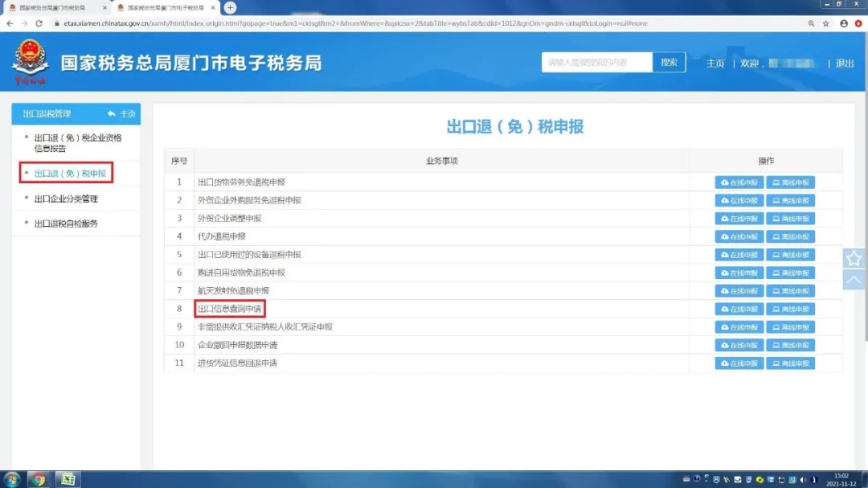Click 离线申报 for 出口货物劳务免退税申报
Screen dimensions: 868x488
click(x=790, y=182)
